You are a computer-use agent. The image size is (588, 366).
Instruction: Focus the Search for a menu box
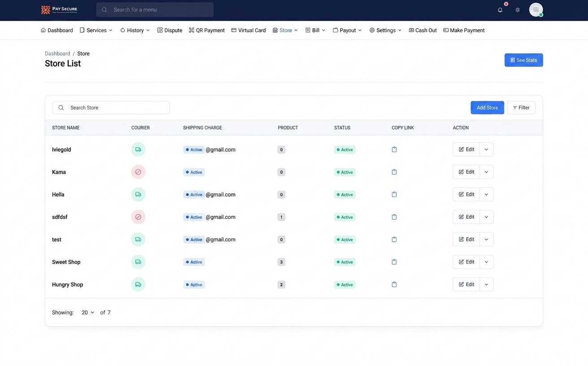155,9
